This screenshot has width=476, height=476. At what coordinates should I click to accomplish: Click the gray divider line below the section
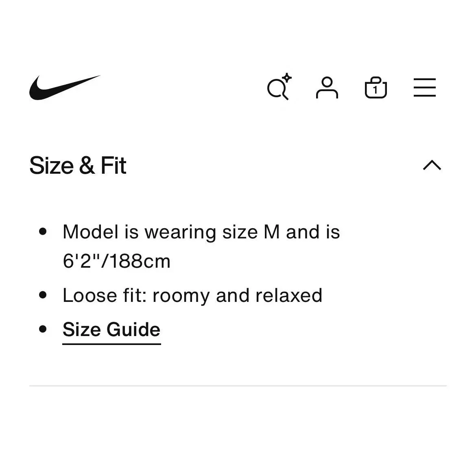click(x=238, y=386)
